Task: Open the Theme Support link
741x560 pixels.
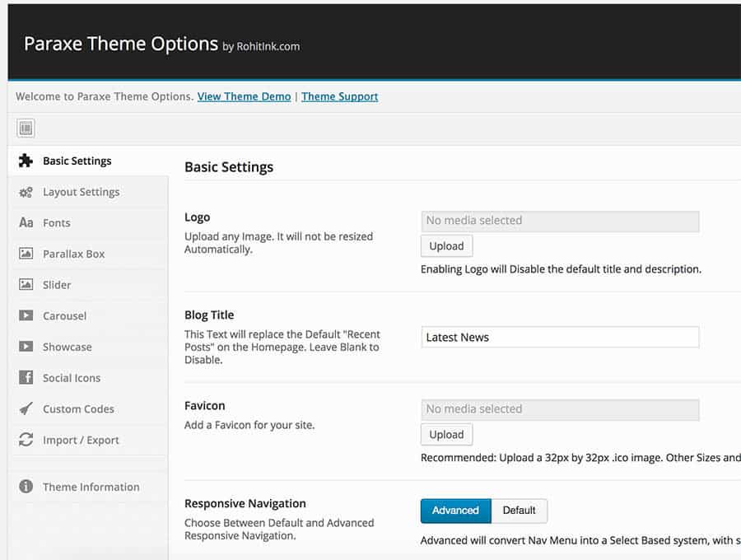Action: tap(340, 96)
